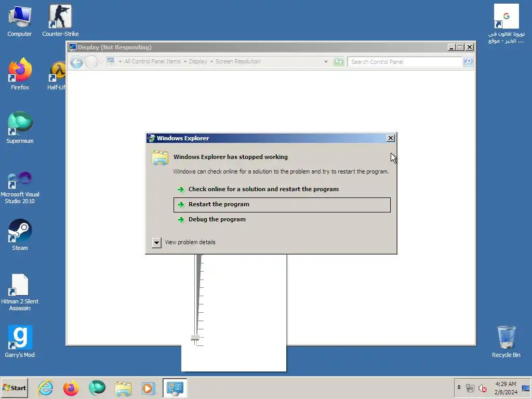Select the Half-Life desktop shortcut

[56, 74]
